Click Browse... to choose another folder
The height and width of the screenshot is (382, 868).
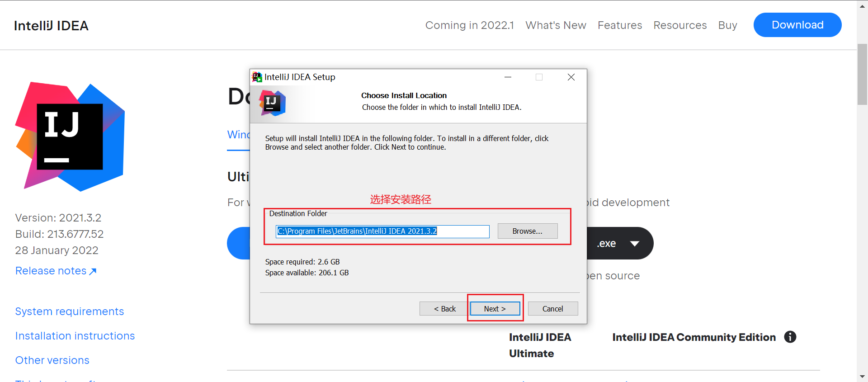click(x=528, y=231)
